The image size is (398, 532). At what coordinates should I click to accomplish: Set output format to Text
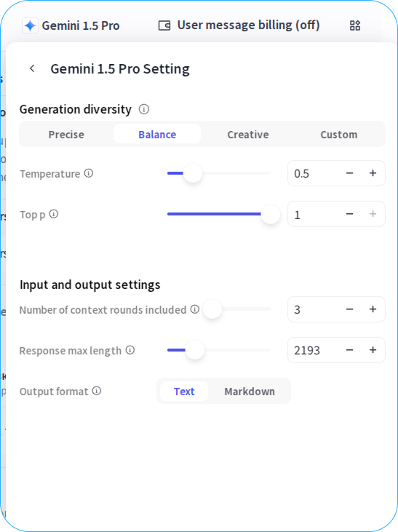coord(184,392)
